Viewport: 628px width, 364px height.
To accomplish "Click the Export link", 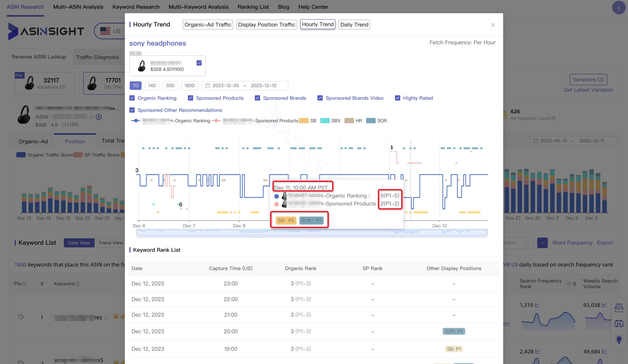I will 605,243.
